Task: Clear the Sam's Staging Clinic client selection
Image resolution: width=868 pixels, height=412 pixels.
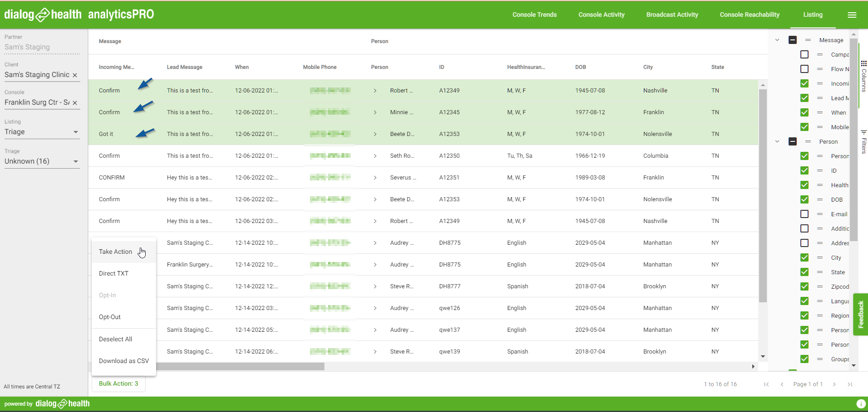Action: pos(75,75)
